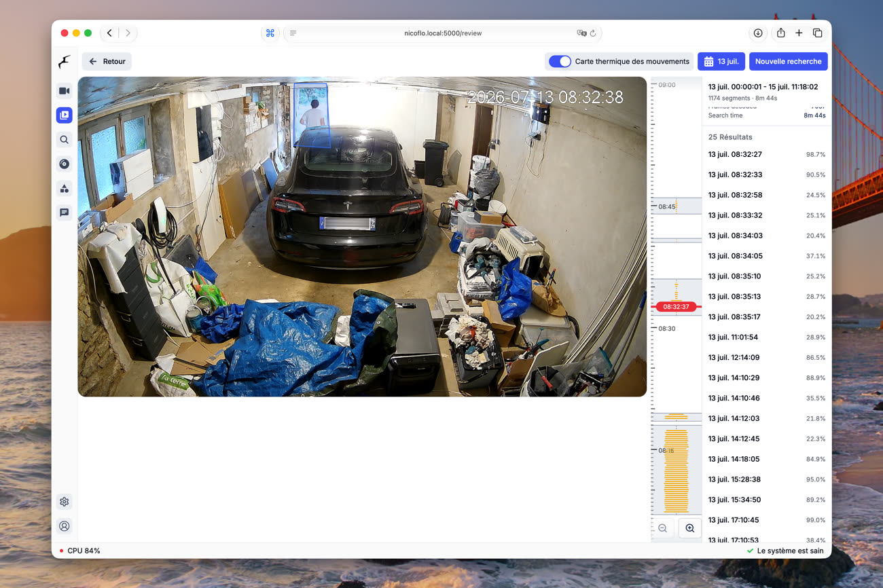Select result 13 juil. 08:33:32
Image resolution: width=883 pixels, height=588 pixels.
[x=766, y=215]
